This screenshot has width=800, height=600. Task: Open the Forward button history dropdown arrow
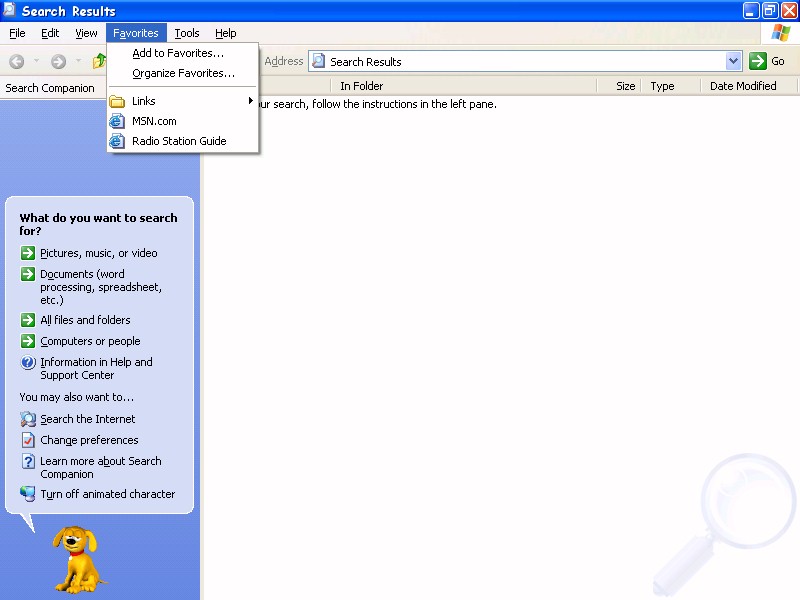click(x=78, y=61)
